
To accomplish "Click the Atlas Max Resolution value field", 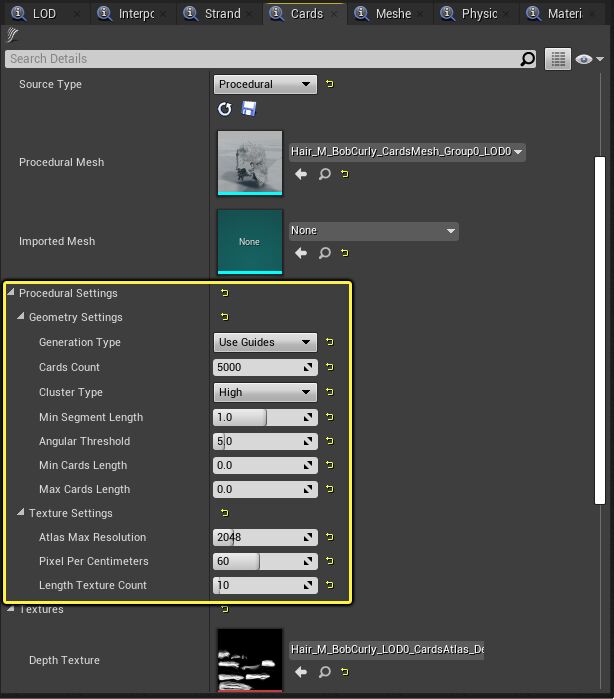I will 265,537.
